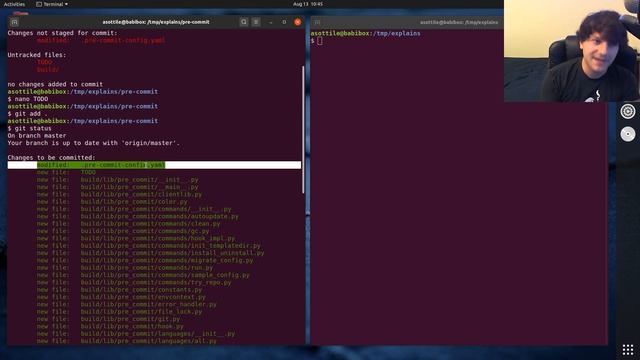640x360 pixels.
Task: Click the commands/__init__.py line
Action: [134, 209]
